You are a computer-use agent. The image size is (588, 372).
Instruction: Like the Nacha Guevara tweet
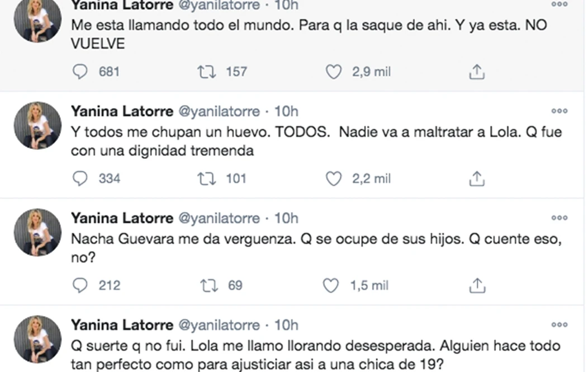tap(331, 285)
